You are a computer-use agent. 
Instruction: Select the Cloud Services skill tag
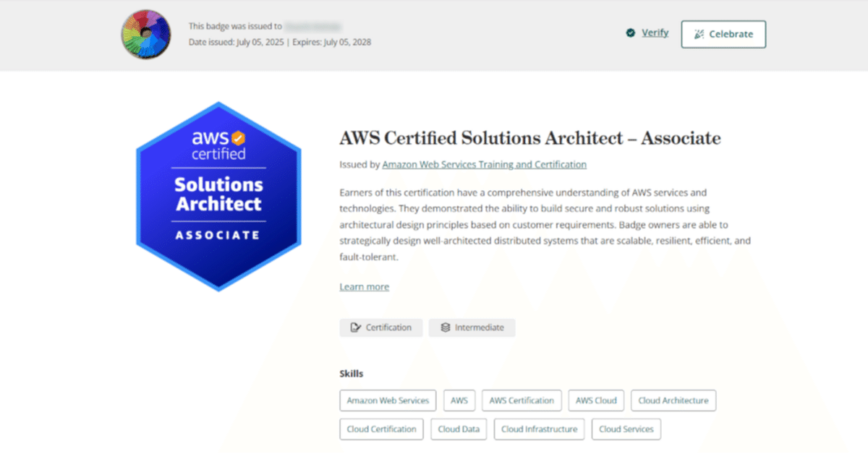(626, 429)
